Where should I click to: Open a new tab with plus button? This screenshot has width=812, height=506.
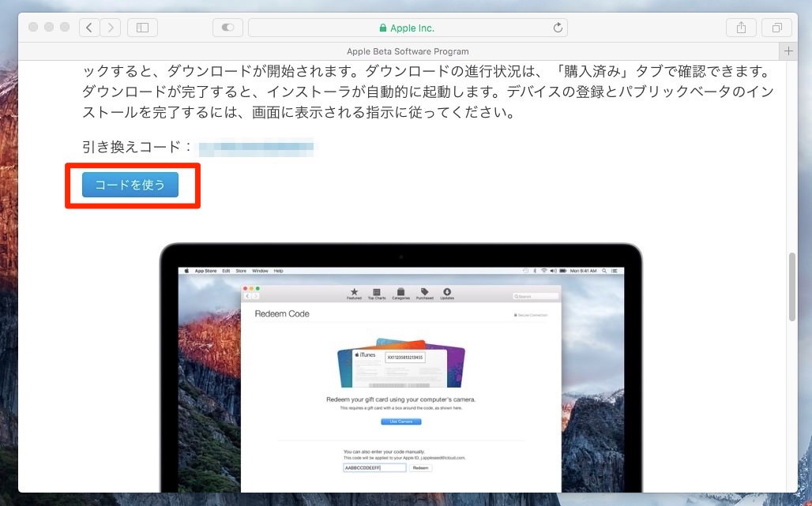click(x=788, y=51)
